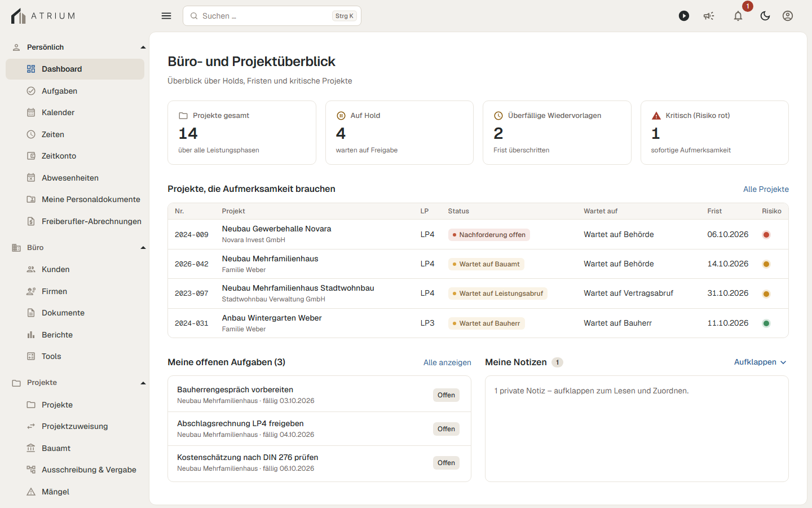
Task: Click the Alle Projekte link
Action: (766, 189)
